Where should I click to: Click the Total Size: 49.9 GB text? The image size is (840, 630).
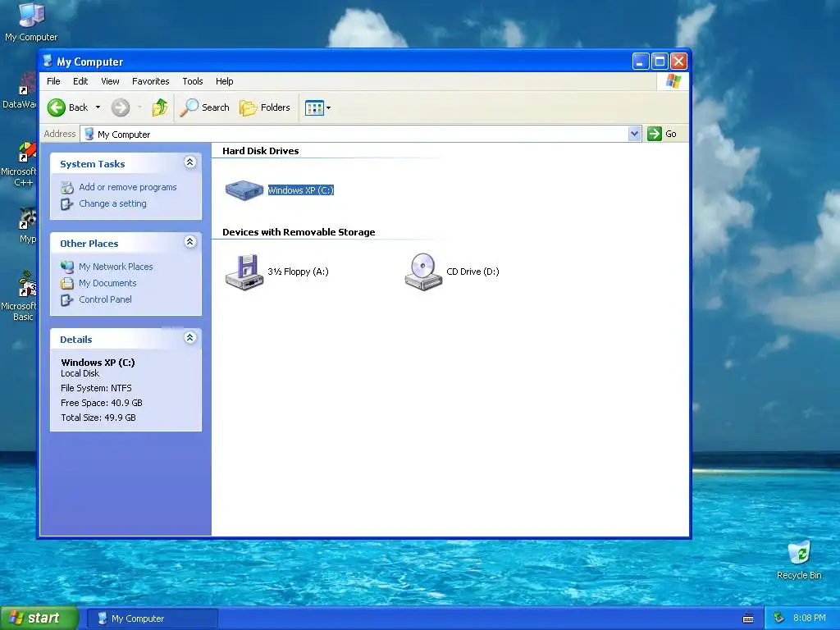click(x=98, y=418)
